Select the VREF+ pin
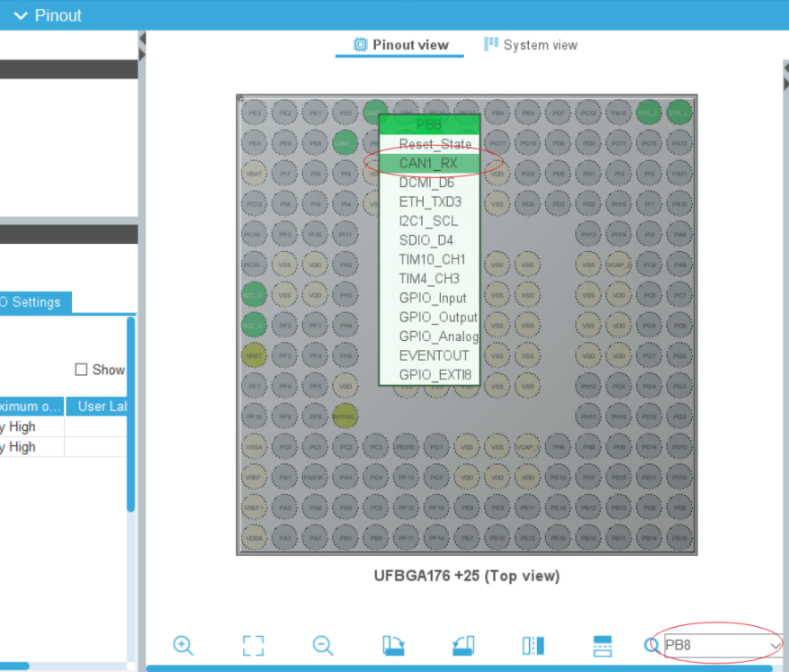The image size is (789, 672). pyautogui.click(x=254, y=507)
